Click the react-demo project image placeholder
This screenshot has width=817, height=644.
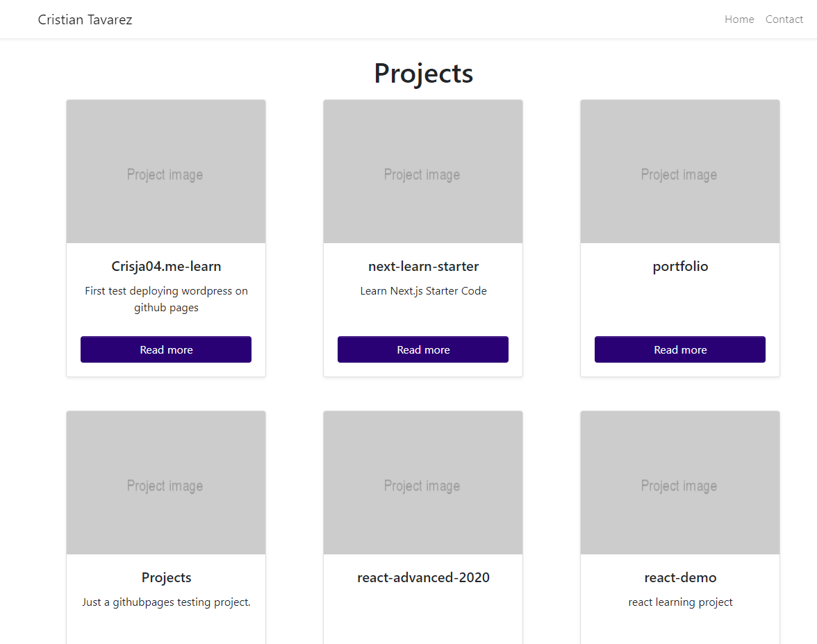[x=679, y=482]
